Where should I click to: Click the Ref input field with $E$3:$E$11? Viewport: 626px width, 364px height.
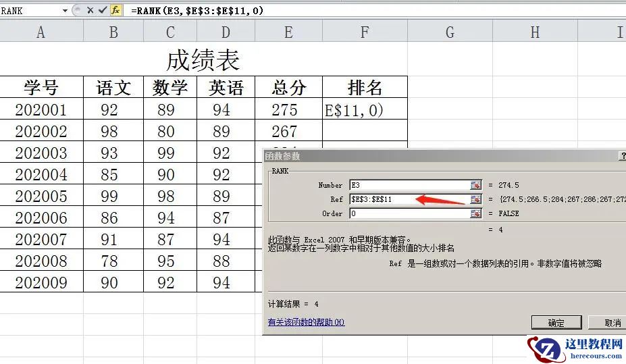(x=410, y=199)
